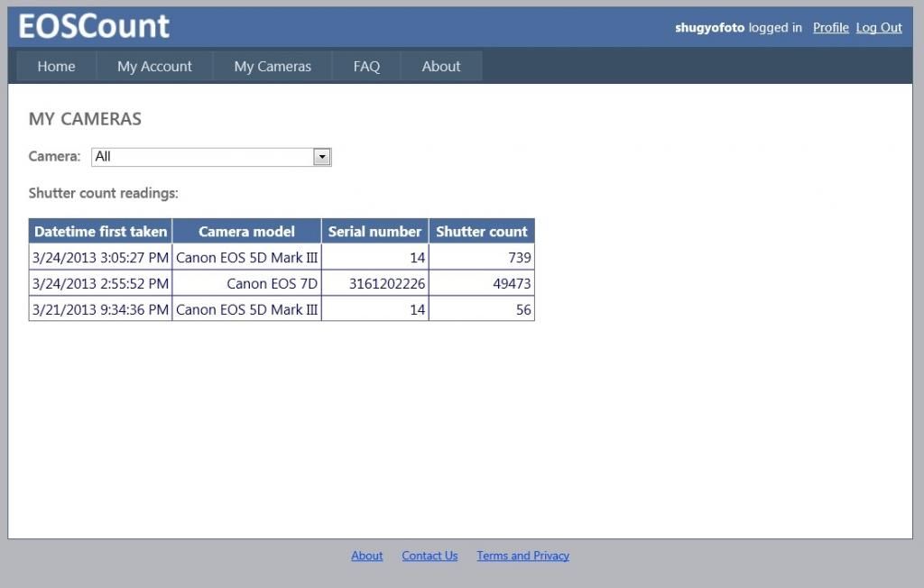Click the Datetime first taken column header
The image size is (924, 588).
click(x=100, y=232)
